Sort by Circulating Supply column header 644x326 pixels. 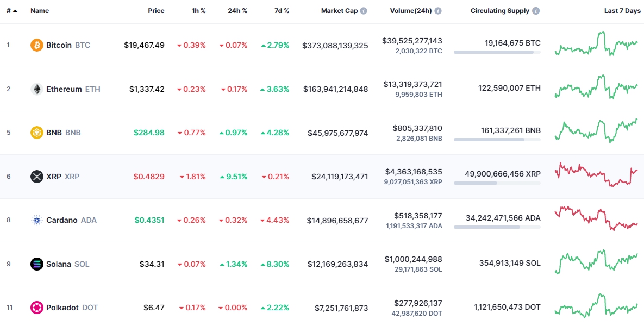click(500, 11)
